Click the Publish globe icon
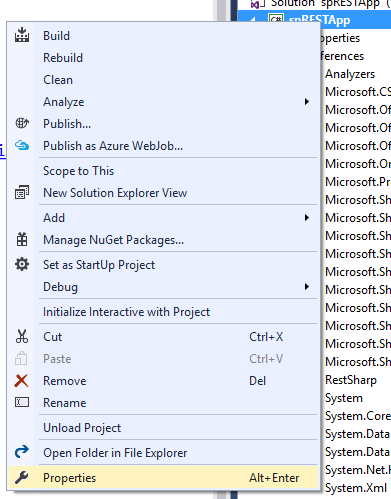Viewport: 391px width, 499px height. click(22, 124)
